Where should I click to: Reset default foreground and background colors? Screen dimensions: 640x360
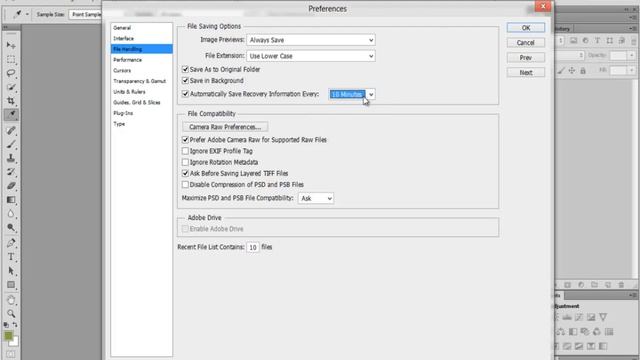[x=6, y=325]
